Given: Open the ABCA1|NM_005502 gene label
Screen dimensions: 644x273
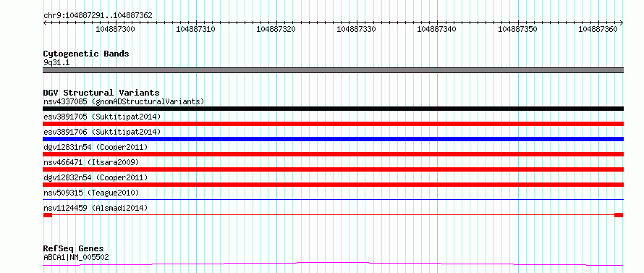Looking at the screenshot, I should coord(76,258).
